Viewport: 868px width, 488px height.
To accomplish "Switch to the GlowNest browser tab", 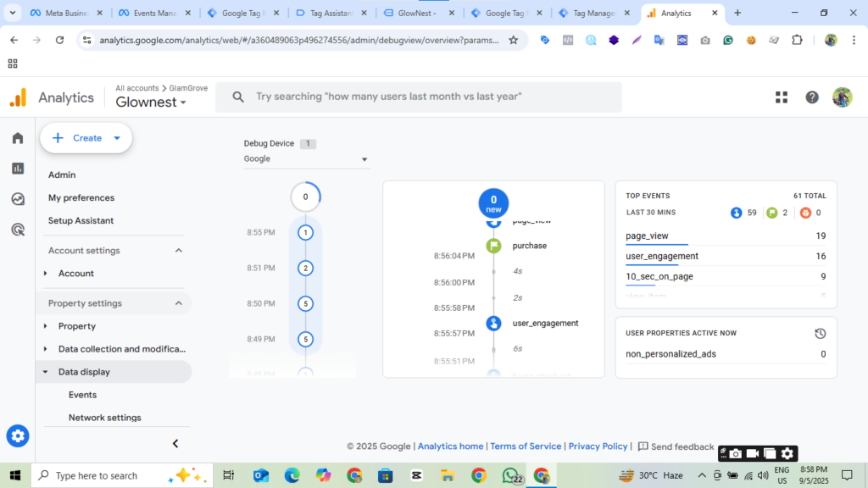I will click(x=419, y=13).
